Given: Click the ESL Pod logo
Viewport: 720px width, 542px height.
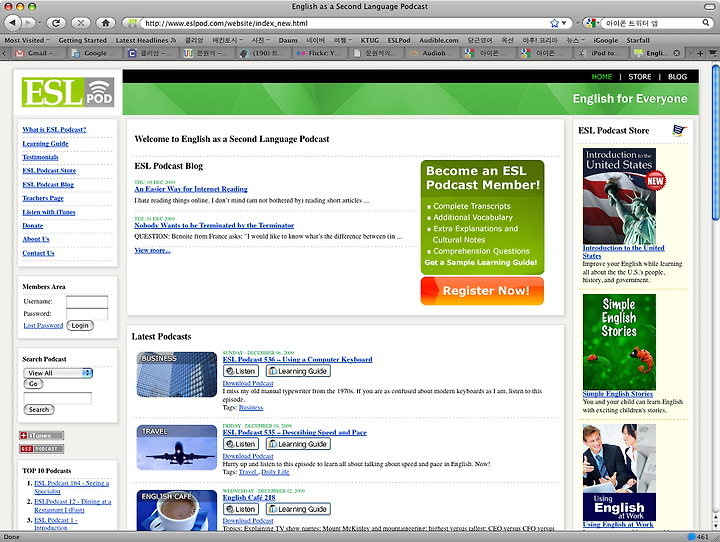Looking at the screenshot, I should [x=68, y=92].
